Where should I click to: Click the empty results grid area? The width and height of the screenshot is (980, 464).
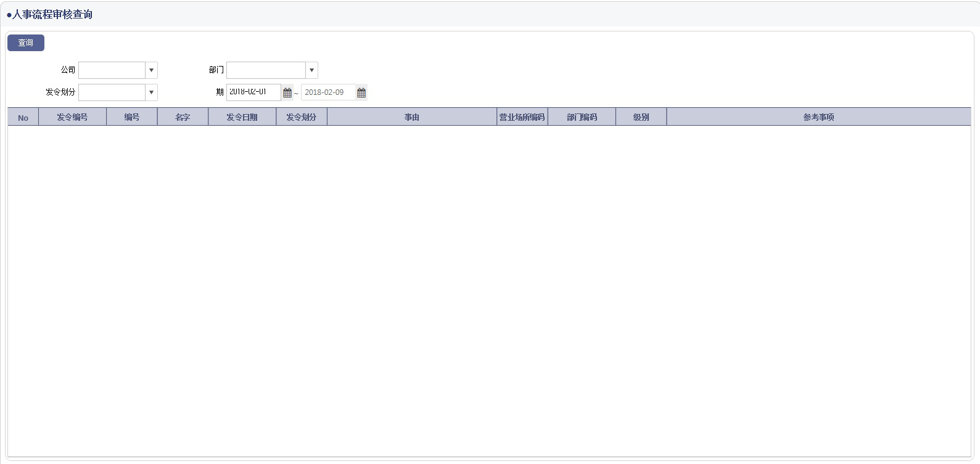[x=489, y=290]
